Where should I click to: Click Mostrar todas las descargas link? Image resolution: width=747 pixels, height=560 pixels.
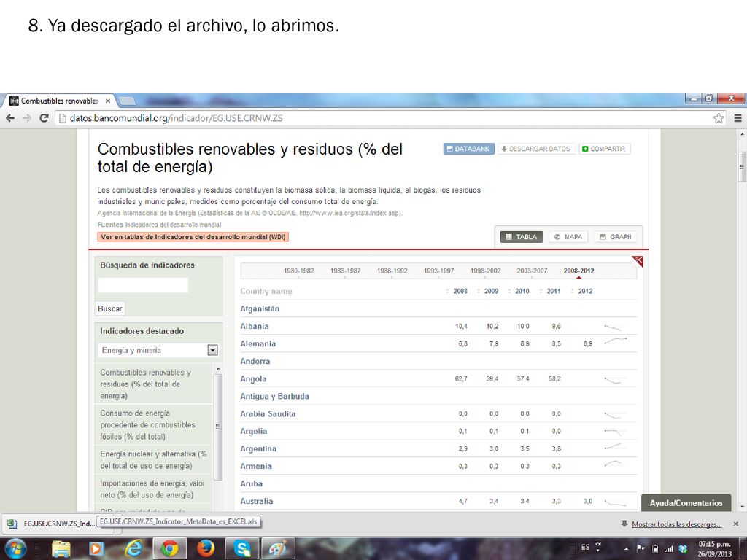point(676,524)
